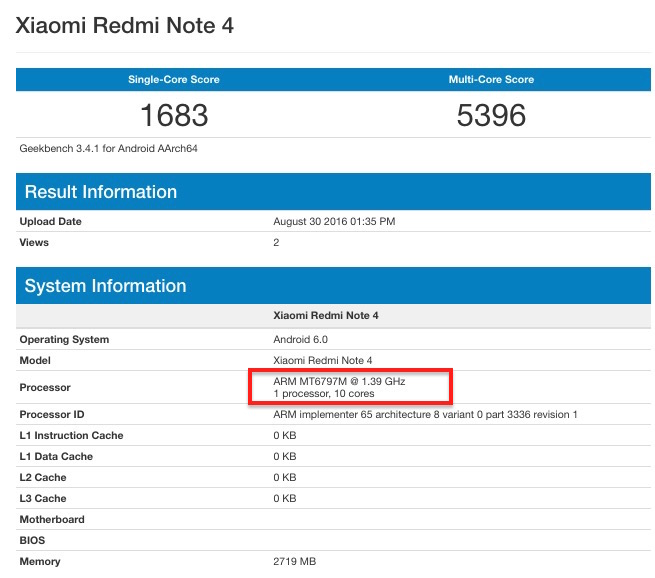
Task: Select the Upload Date row label
Action: pos(51,221)
